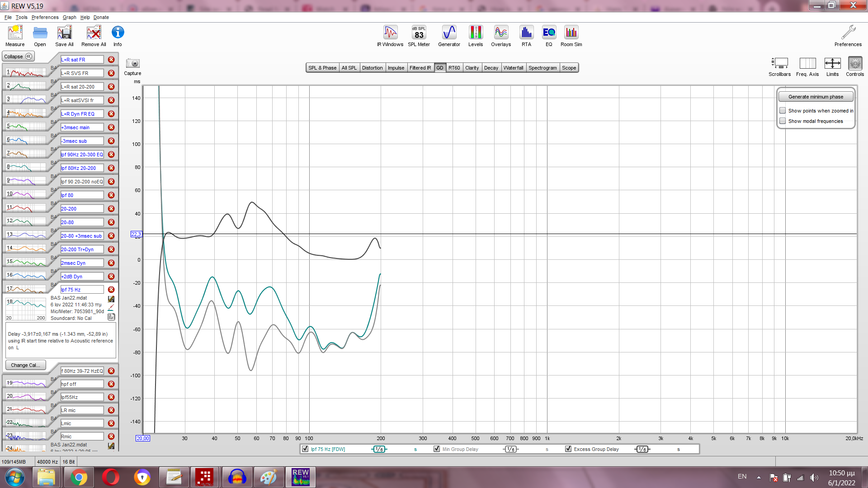The height and width of the screenshot is (488, 868).
Task: Open smoothing selector for Min Group Delay
Action: coord(511,449)
